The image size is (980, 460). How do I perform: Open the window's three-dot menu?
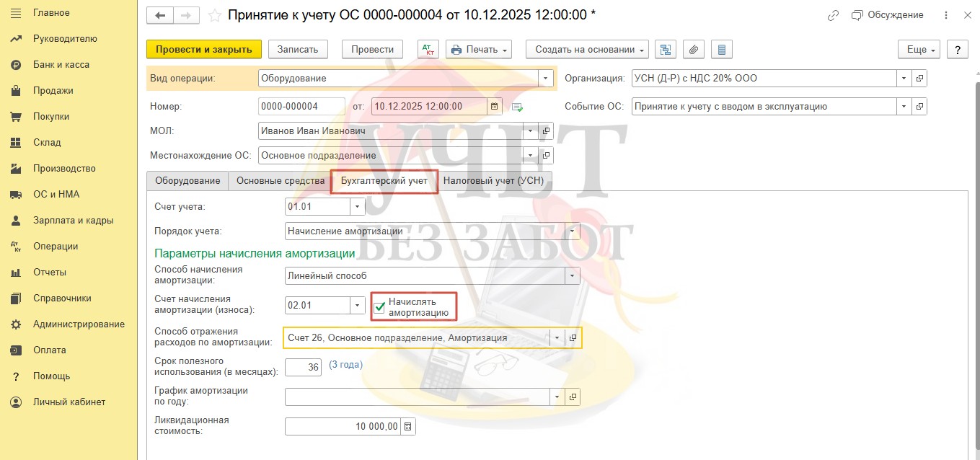click(945, 15)
